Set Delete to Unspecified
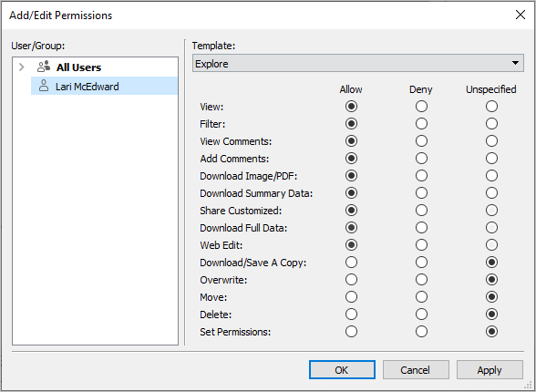536x392 pixels. click(x=491, y=315)
